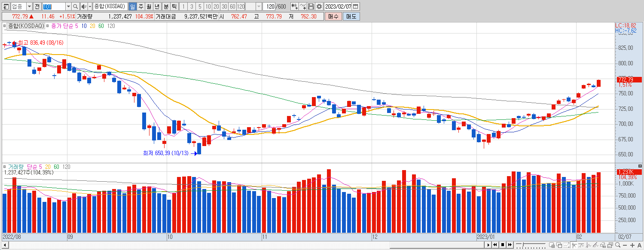The height and width of the screenshot is (250, 644).
Task: Click the stop square button
Action: pos(503,245)
